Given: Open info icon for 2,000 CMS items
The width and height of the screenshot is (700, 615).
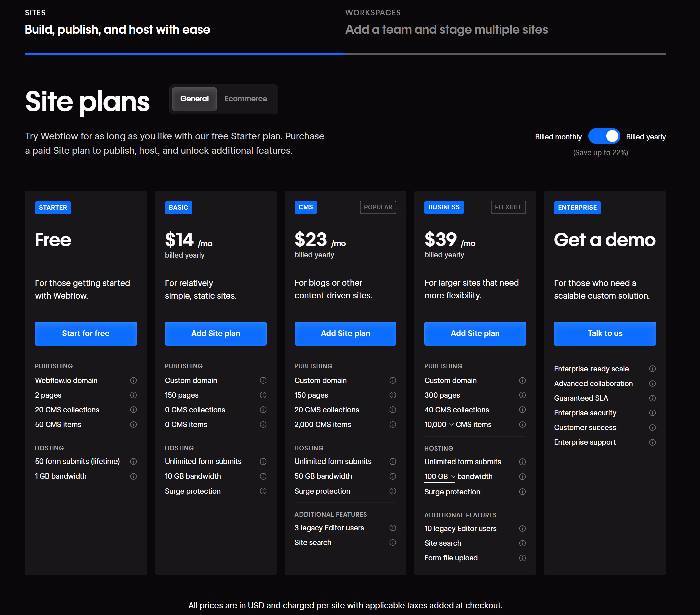Looking at the screenshot, I should (x=393, y=424).
